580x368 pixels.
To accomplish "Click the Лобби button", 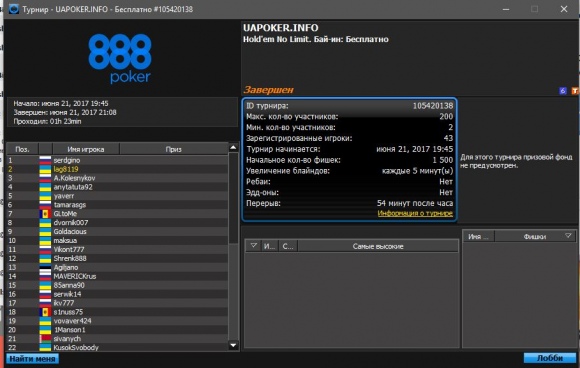I will (x=550, y=358).
